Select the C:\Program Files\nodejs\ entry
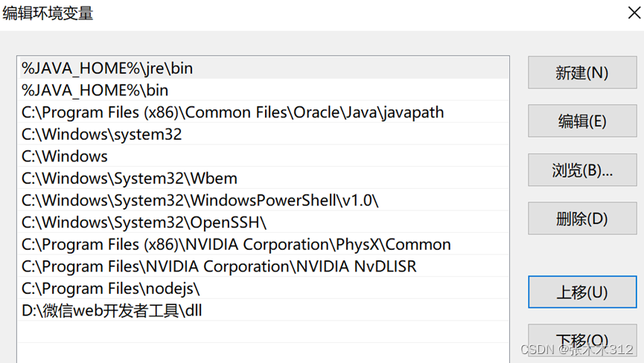644x363 pixels. pyautogui.click(x=264, y=289)
